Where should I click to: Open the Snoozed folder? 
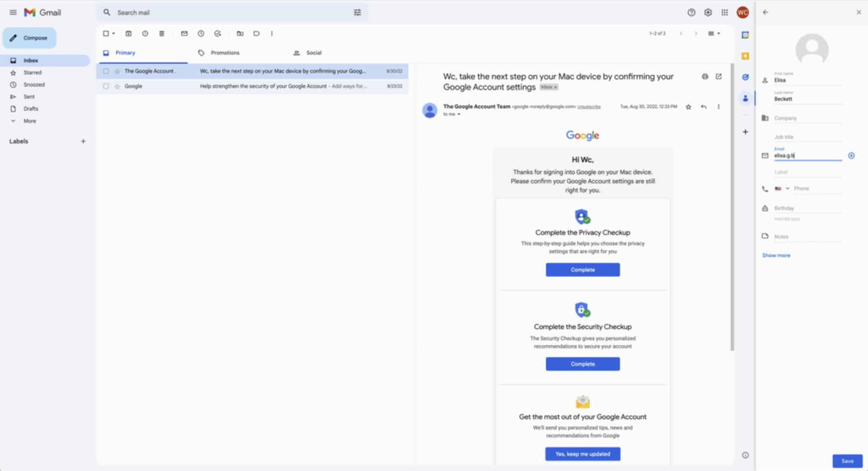pyautogui.click(x=34, y=85)
